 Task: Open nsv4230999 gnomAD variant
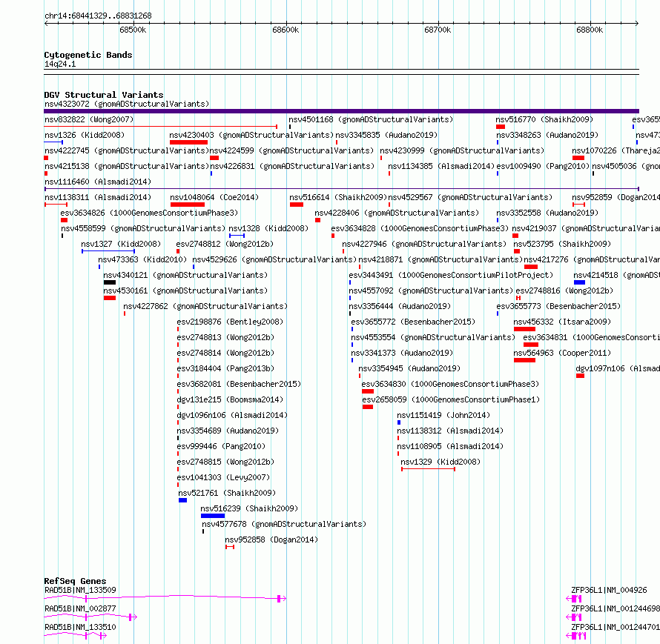click(462, 150)
